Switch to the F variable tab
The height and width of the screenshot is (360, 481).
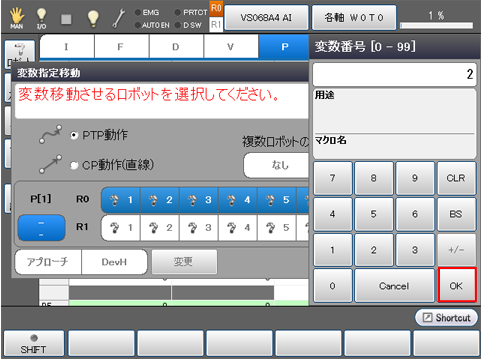point(122,47)
